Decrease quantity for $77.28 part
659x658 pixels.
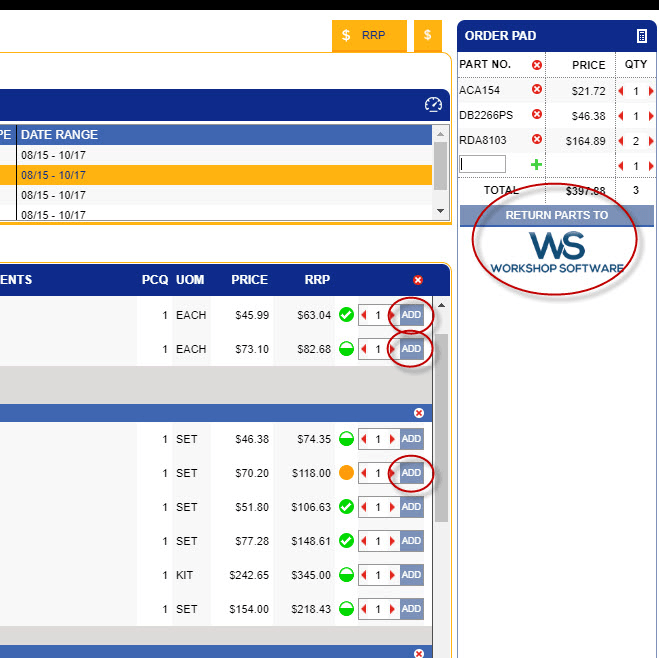coord(364,541)
